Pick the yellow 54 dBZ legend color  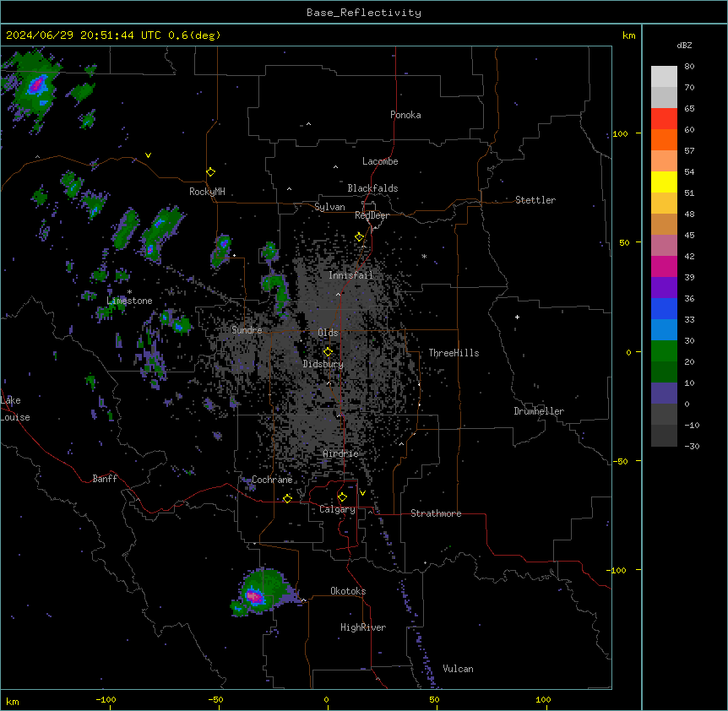[664, 182]
